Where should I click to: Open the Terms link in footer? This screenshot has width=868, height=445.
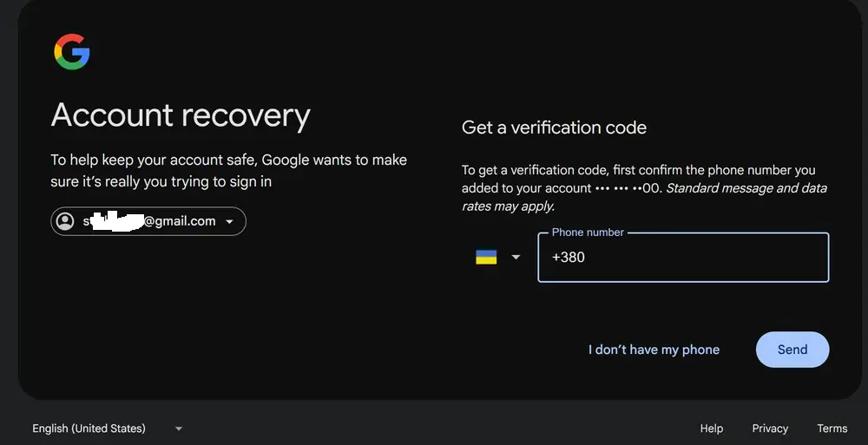[x=832, y=429]
